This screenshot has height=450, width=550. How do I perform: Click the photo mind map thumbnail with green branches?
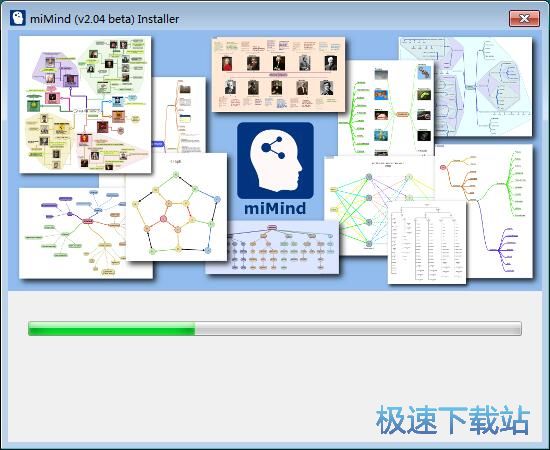[x=386, y=109]
